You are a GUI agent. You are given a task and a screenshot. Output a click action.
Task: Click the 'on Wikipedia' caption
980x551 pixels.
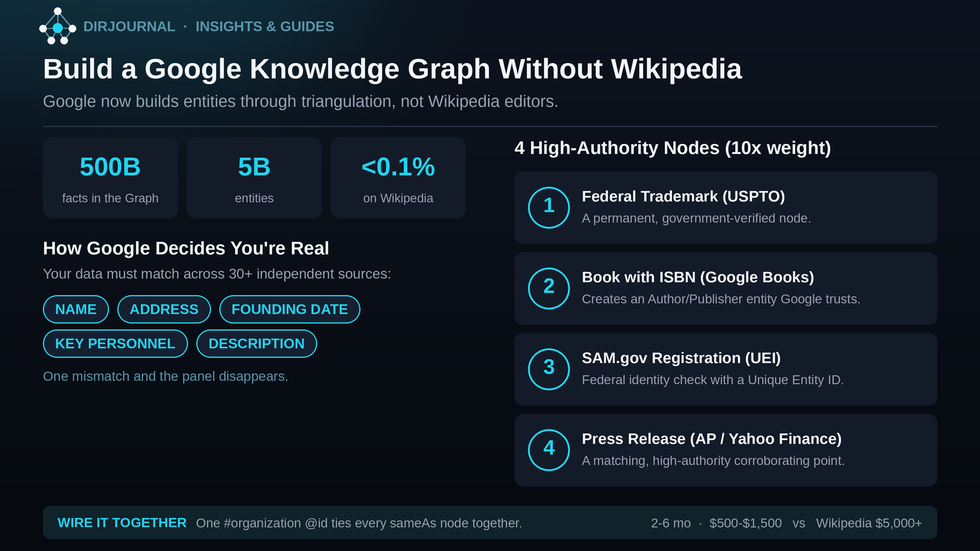tap(398, 198)
